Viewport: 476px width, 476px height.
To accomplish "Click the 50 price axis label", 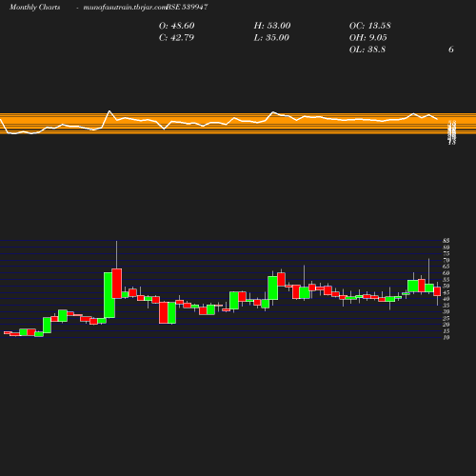I will point(446,286).
